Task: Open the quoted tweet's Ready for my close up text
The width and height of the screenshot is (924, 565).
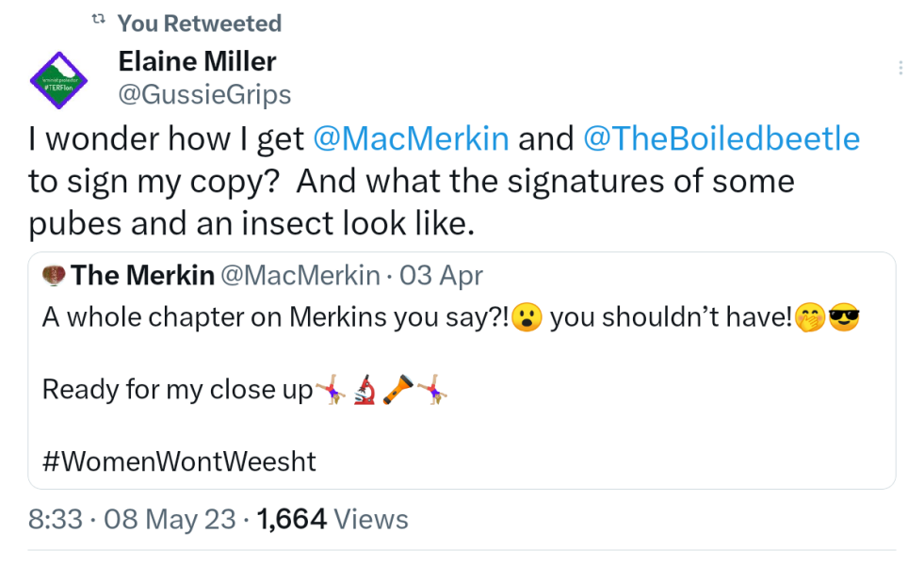Action: 177,389
